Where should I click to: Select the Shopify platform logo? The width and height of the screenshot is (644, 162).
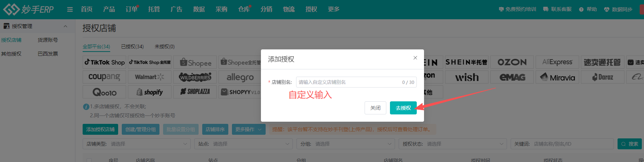(150, 92)
